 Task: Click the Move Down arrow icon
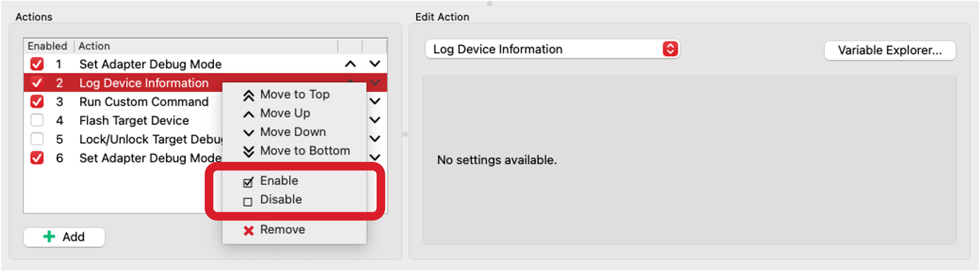[248, 132]
